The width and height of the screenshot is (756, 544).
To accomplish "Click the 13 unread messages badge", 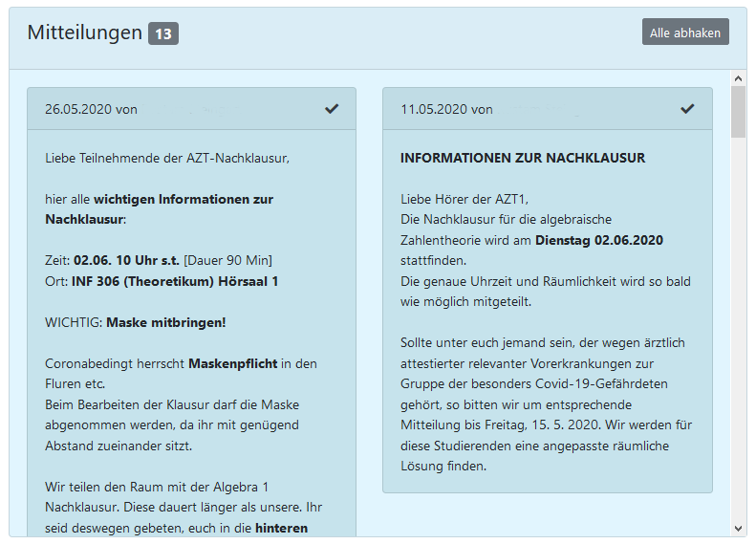I will [163, 34].
